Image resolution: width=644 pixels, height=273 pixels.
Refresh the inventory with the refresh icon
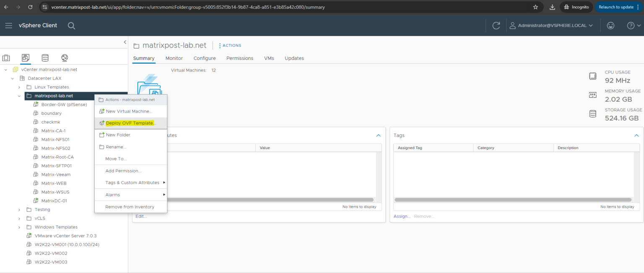(496, 26)
